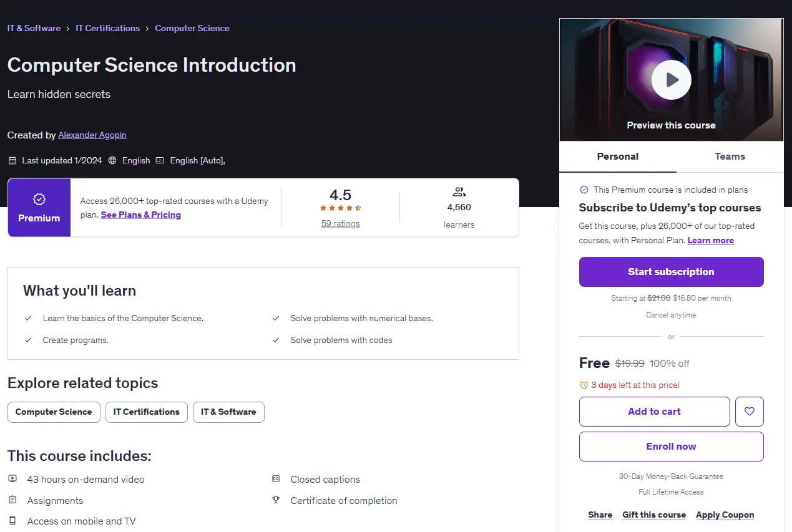Click the 4,560 learners count
The width and height of the screenshot is (792, 532).
pos(459,207)
